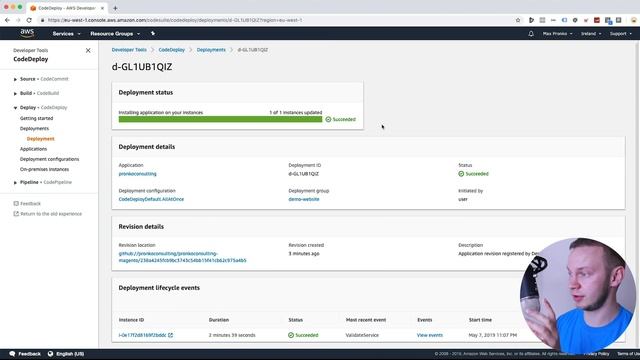The height and width of the screenshot is (360, 640).
Task: Go to CodeDeploy breadcrumb
Action: click(171, 50)
